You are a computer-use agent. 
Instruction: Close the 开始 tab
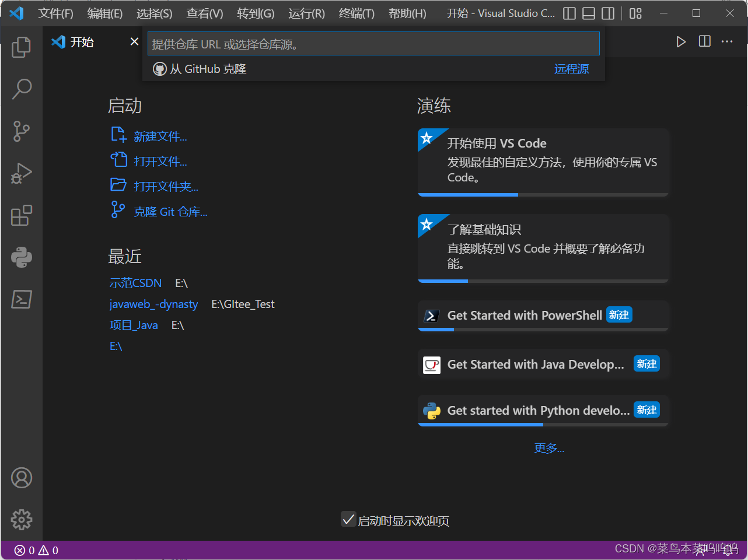pos(134,41)
